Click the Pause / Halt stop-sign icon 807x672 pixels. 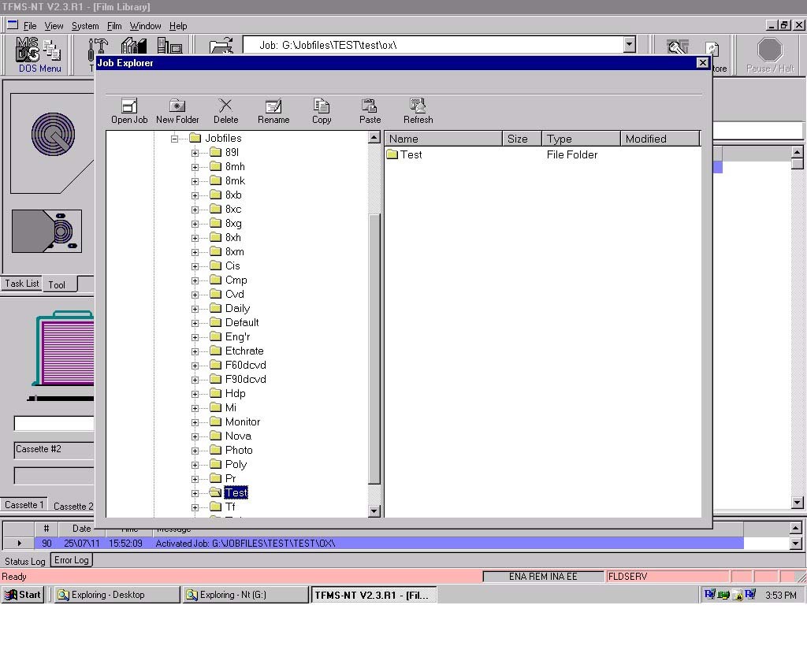770,50
